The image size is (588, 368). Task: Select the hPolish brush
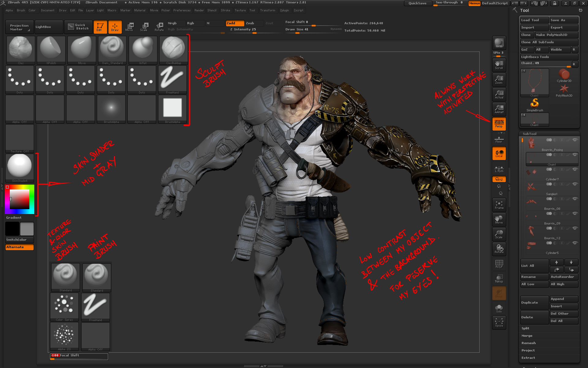(x=51, y=50)
